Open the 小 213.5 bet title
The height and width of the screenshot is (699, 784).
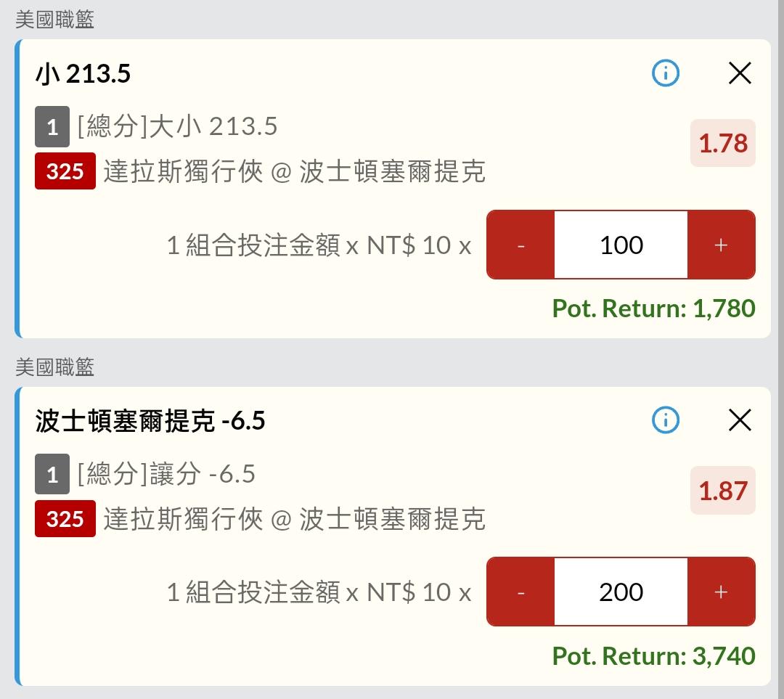coord(83,74)
